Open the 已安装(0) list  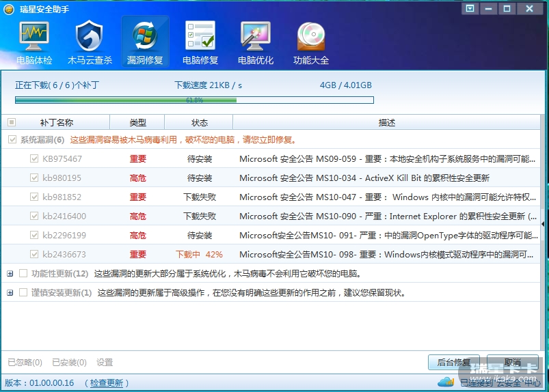click(69, 362)
